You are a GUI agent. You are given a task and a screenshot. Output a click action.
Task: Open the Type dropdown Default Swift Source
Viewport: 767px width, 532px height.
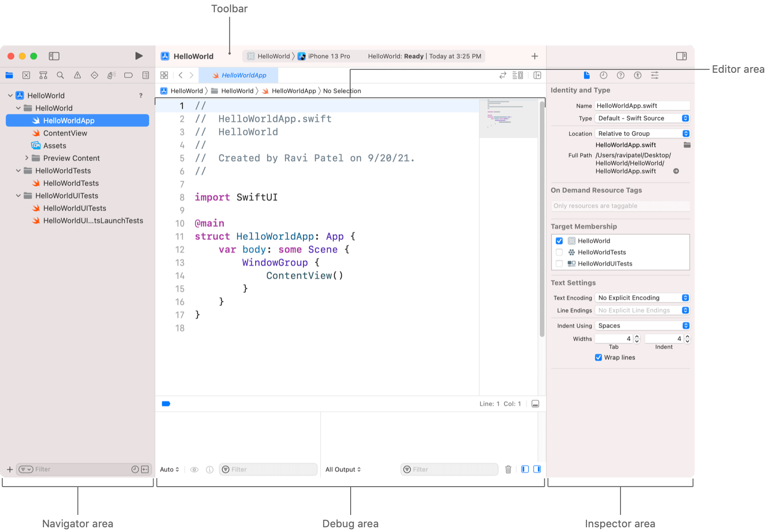coord(642,118)
